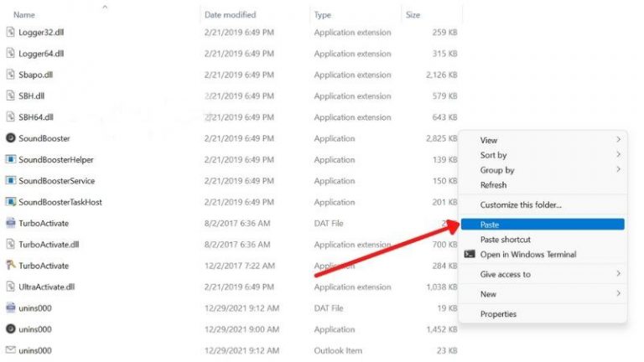The height and width of the screenshot is (362, 644).
Task: Click the Windows Terminal icon in context menu
Action: click(x=470, y=255)
